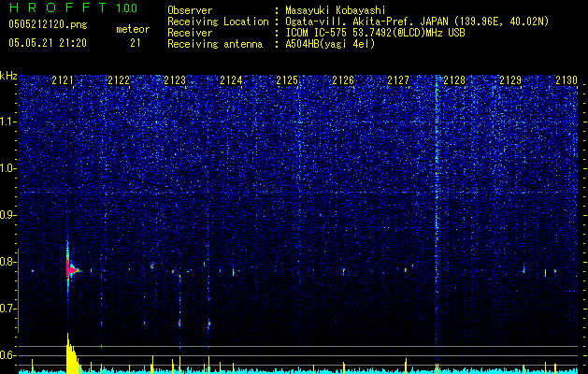Viewport: 588px width, 374px height.
Task: Click the meteor count value 21
Action: [136, 43]
